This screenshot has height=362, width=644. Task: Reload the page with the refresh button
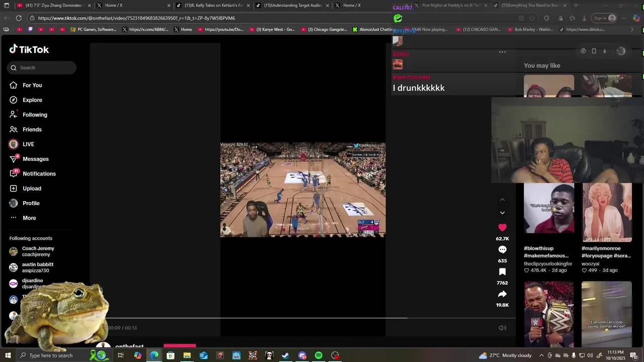click(19, 18)
